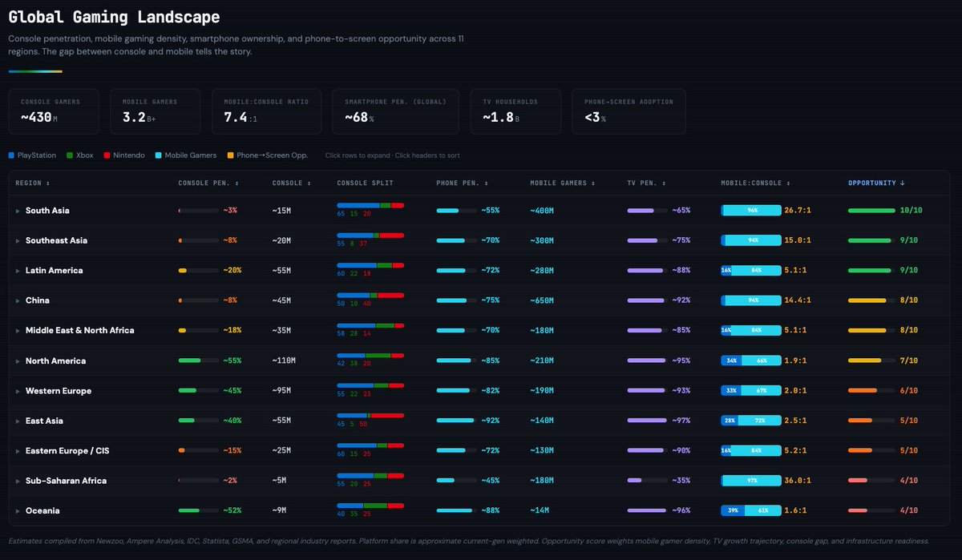Click Latin America console penetration ~20%

point(232,271)
